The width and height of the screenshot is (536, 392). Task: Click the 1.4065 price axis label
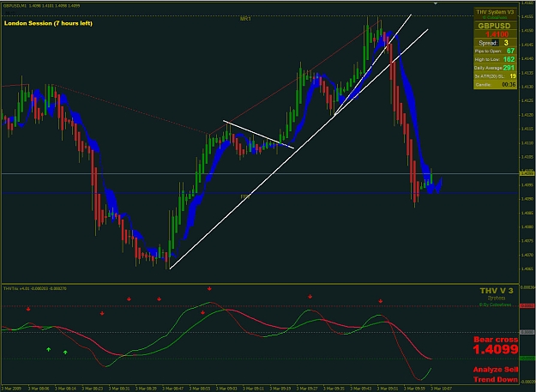click(x=527, y=269)
